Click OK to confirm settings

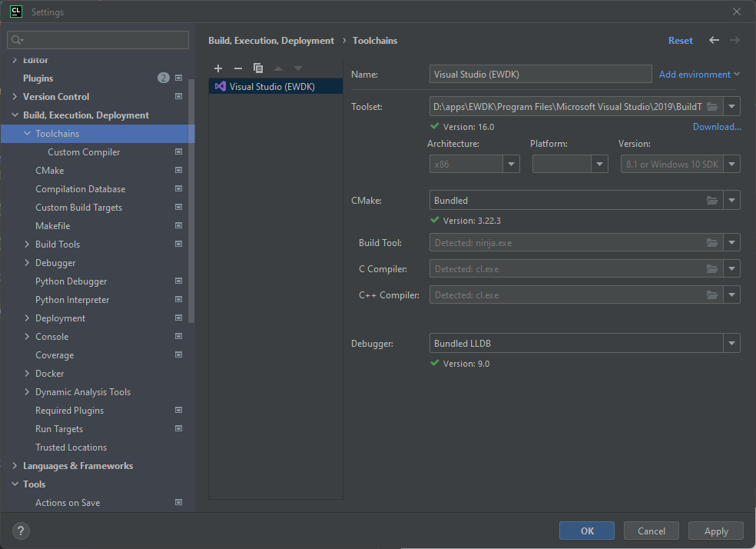click(587, 531)
